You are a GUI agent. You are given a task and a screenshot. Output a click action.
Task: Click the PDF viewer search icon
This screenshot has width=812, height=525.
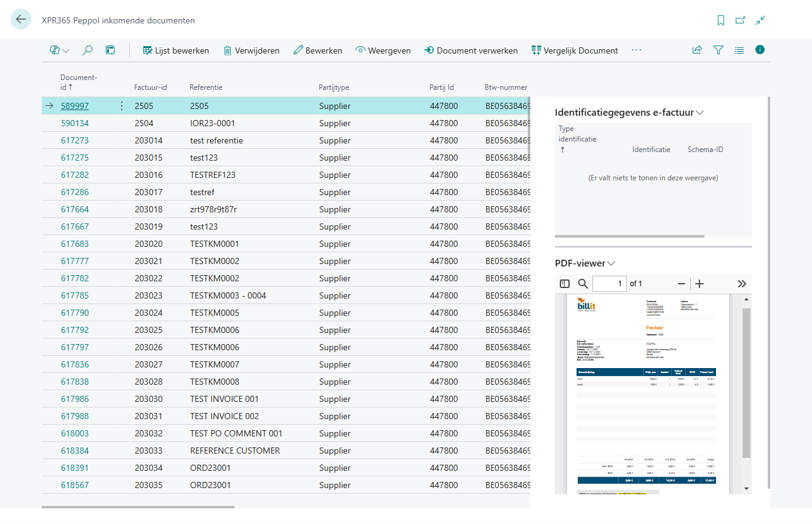583,284
